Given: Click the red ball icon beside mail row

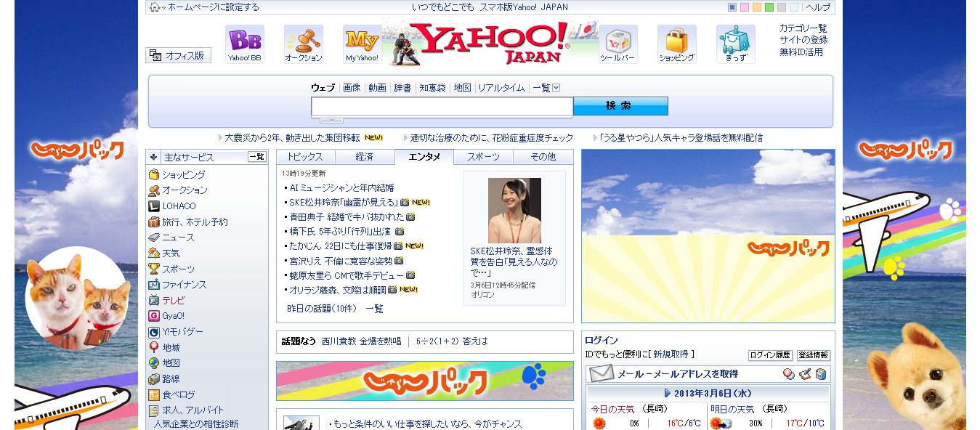Looking at the screenshot, I should 789,374.
